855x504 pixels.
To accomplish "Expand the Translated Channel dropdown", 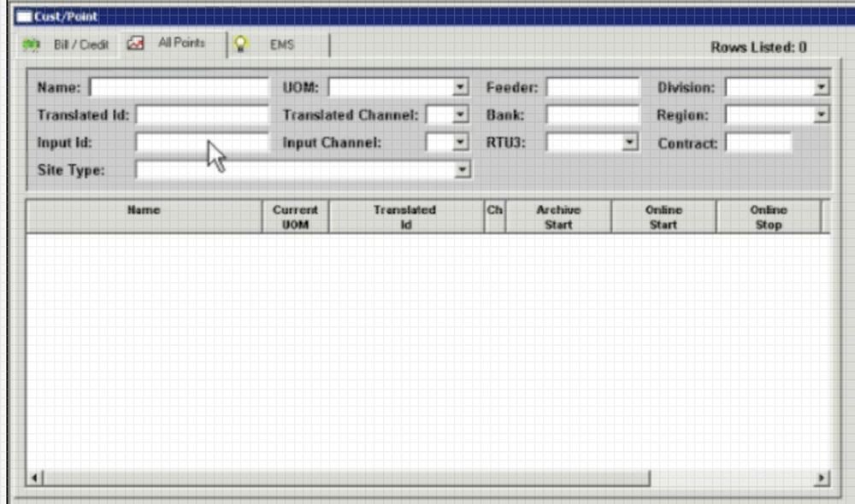I will click(x=460, y=115).
